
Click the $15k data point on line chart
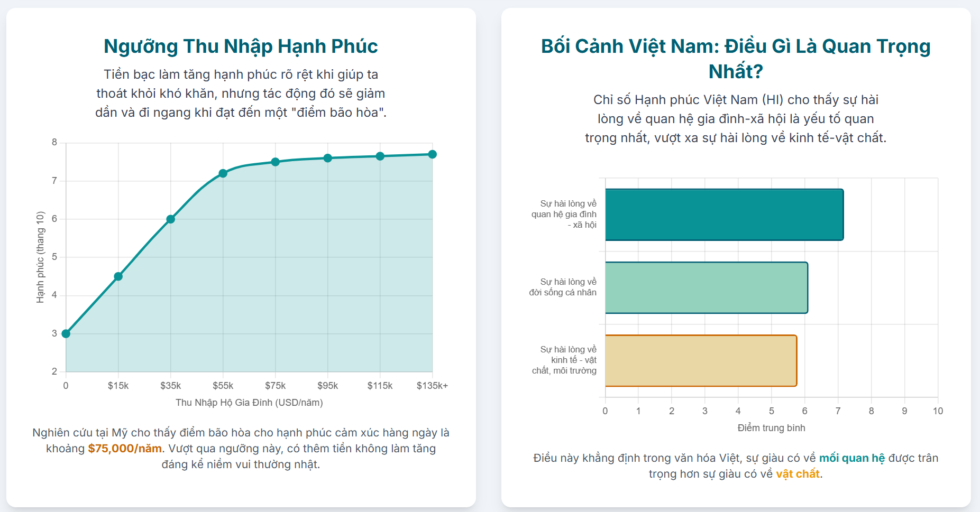[118, 276]
